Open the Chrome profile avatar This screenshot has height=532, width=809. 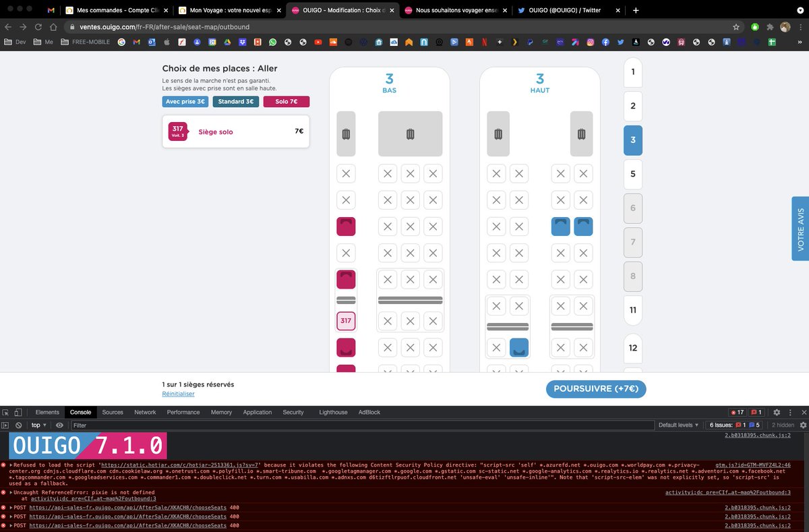point(785,27)
